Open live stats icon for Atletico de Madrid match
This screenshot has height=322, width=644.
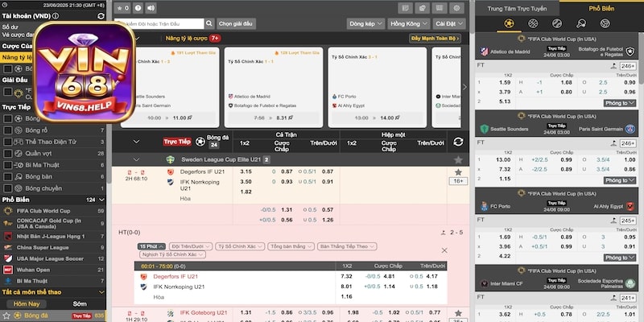[x=613, y=66]
